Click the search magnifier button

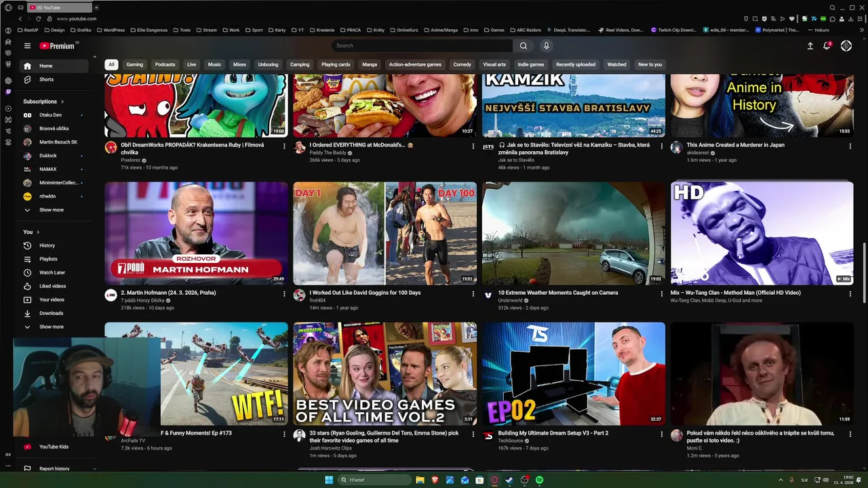point(523,45)
